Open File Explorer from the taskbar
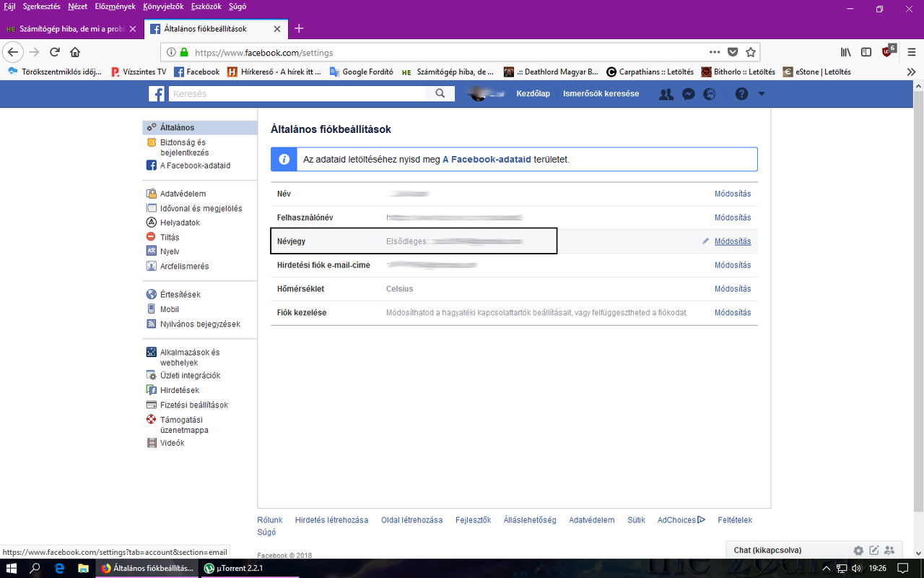 (83, 568)
